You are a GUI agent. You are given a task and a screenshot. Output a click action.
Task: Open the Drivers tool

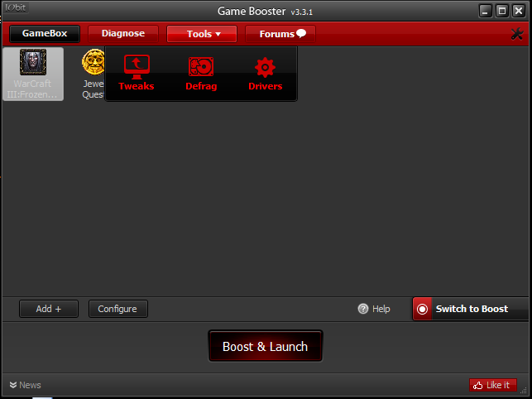tap(265, 74)
